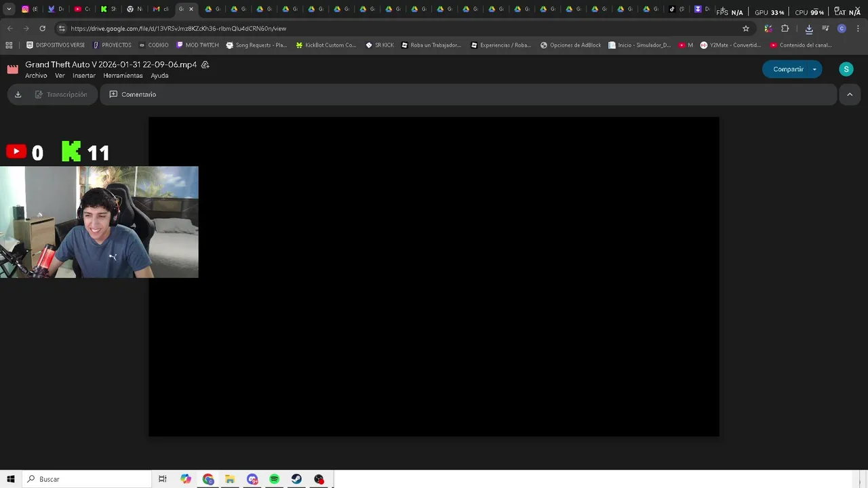868x488 pixels.
Task: Open Chrome profile avatar C
Action: tap(842, 28)
